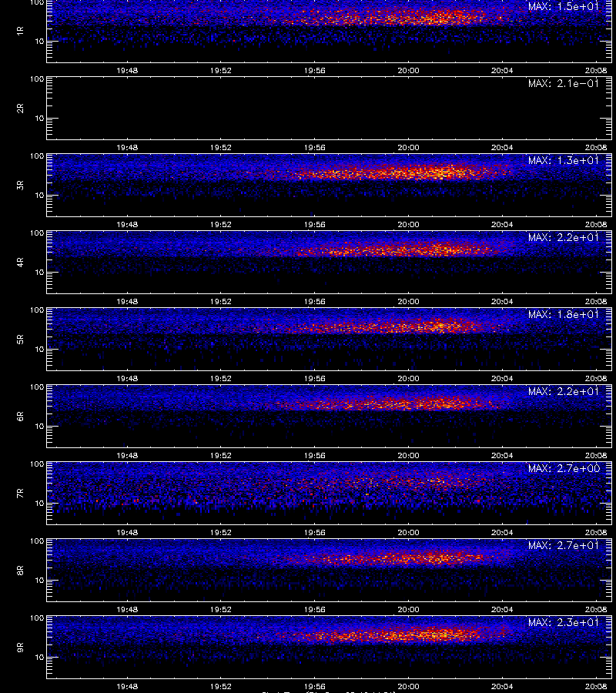This screenshot has width=616, height=693.
Task: Click the 3R panel axis label
Action: (20, 185)
